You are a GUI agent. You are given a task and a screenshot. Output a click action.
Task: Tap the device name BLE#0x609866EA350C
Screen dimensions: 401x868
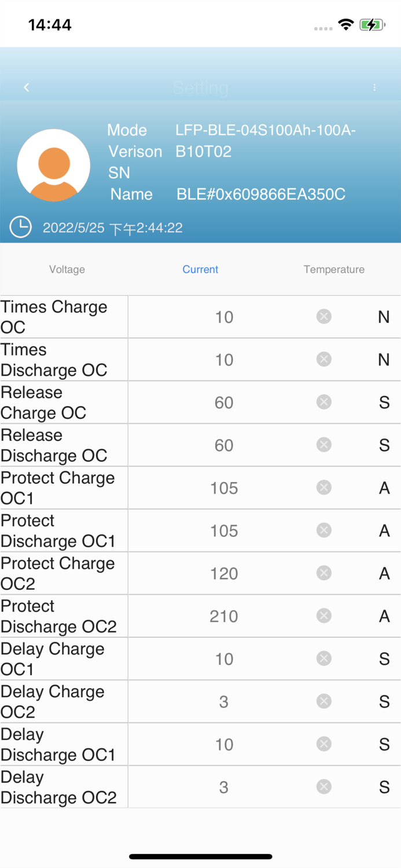coord(260,194)
